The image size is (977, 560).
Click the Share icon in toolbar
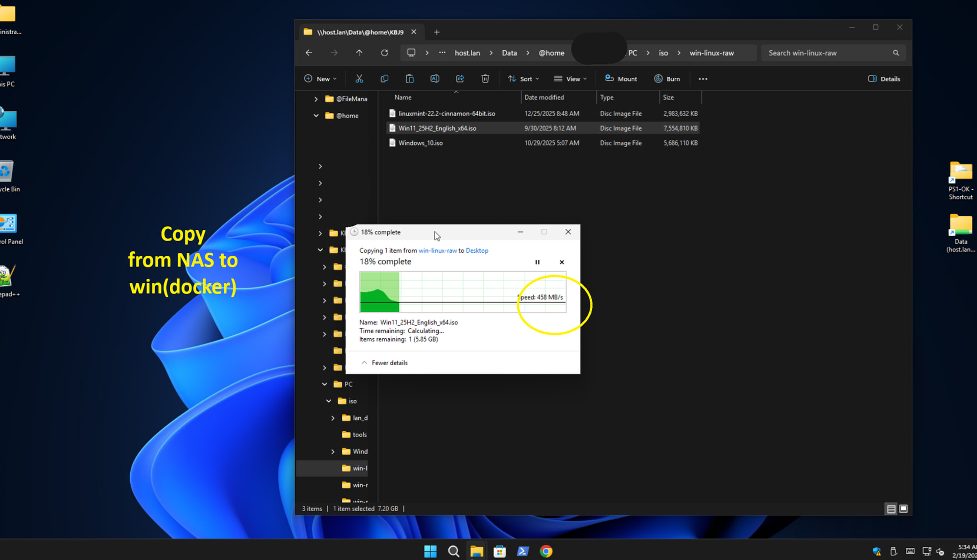pos(460,79)
